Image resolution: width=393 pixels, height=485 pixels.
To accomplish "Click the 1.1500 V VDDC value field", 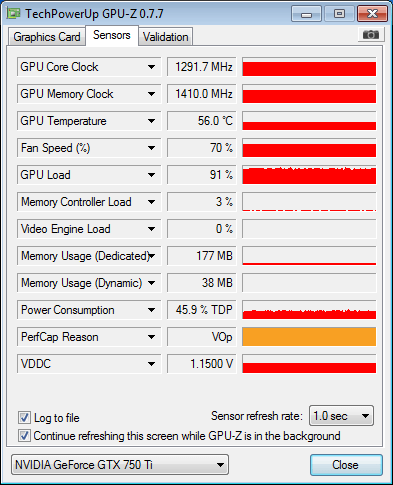I will (x=202, y=364).
